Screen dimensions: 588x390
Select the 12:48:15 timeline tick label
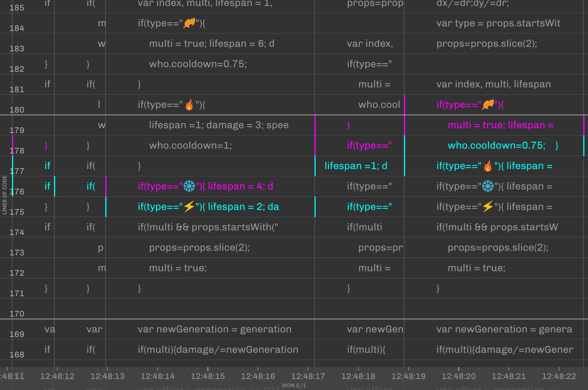pos(208,376)
